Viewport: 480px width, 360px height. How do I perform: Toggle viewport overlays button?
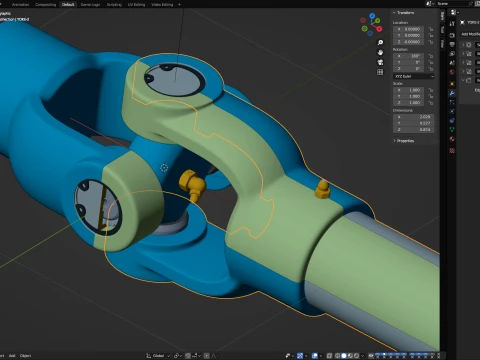[x=315, y=356]
